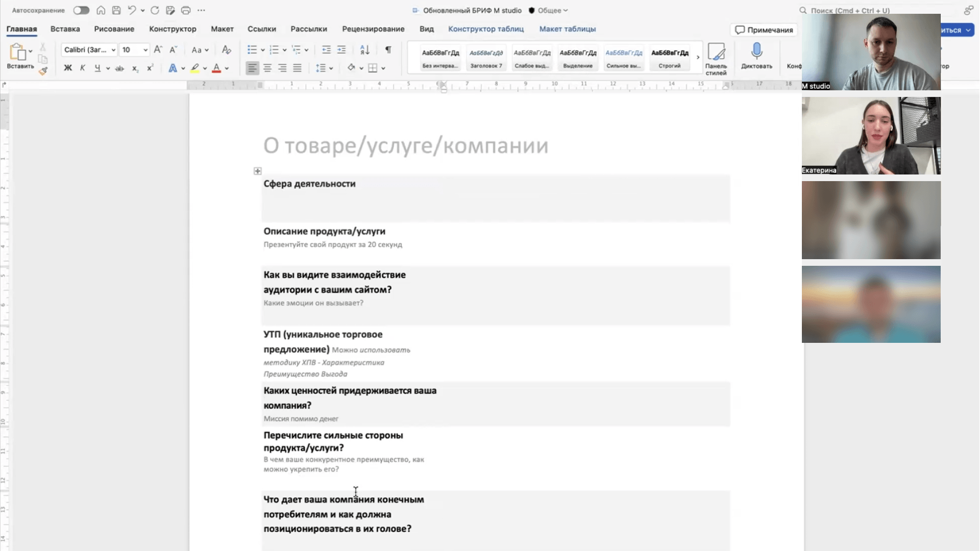This screenshot has height=551, width=980.
Task: Expand the styles gallery arrow
Action: click(x=698, y=57)
